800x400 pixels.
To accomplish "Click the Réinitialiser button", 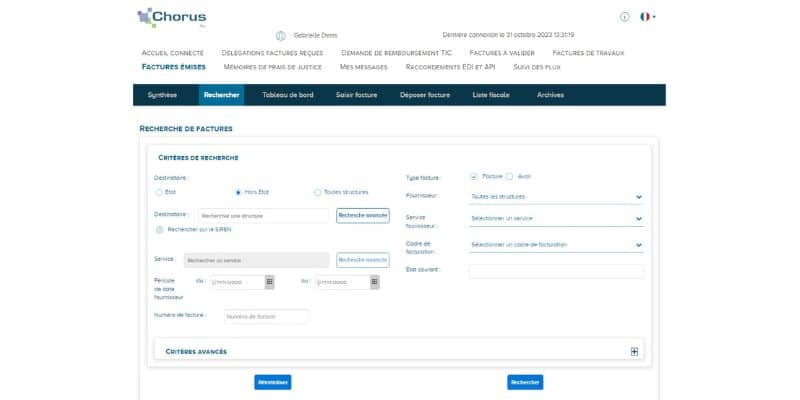I will click(273, 382).
